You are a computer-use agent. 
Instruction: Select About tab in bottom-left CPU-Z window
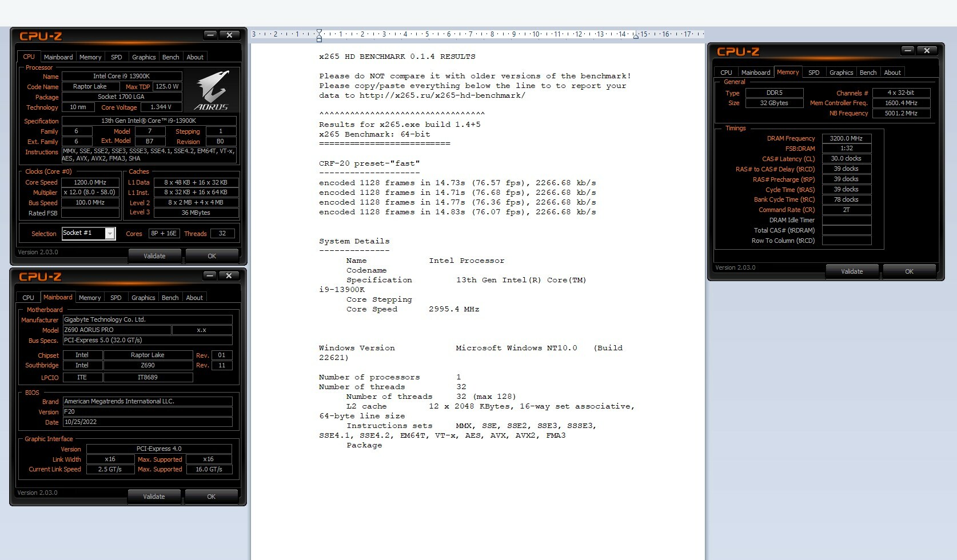coord(194,298)
